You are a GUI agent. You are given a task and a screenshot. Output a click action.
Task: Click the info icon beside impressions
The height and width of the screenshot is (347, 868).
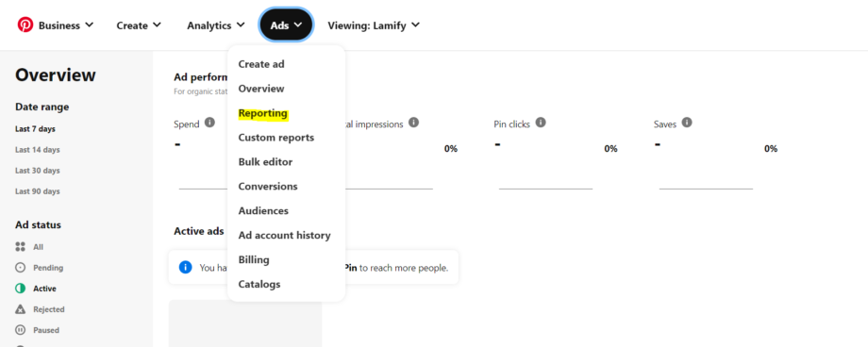[x=413, y=123]
